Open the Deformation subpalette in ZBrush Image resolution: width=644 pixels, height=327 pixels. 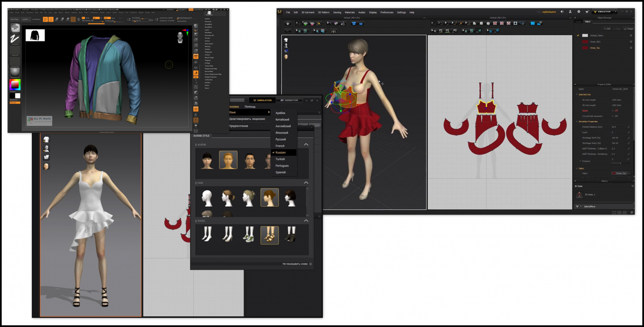pos(209,44)
